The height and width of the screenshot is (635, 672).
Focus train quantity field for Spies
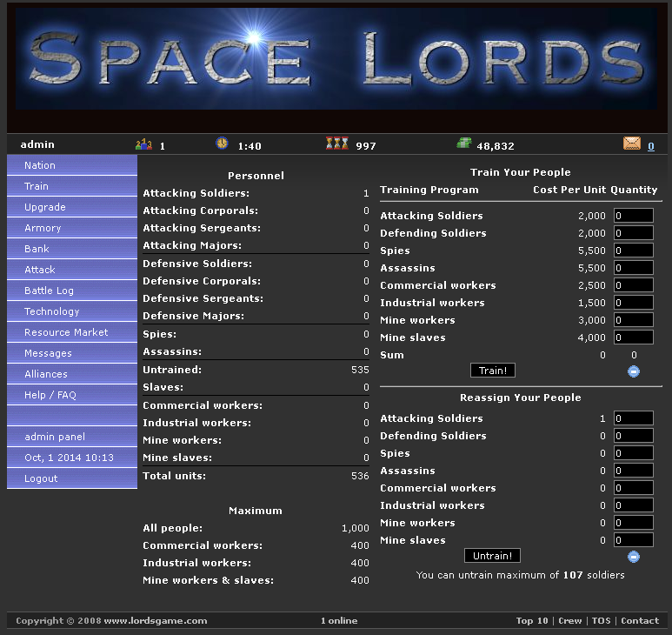coord(634,251)
